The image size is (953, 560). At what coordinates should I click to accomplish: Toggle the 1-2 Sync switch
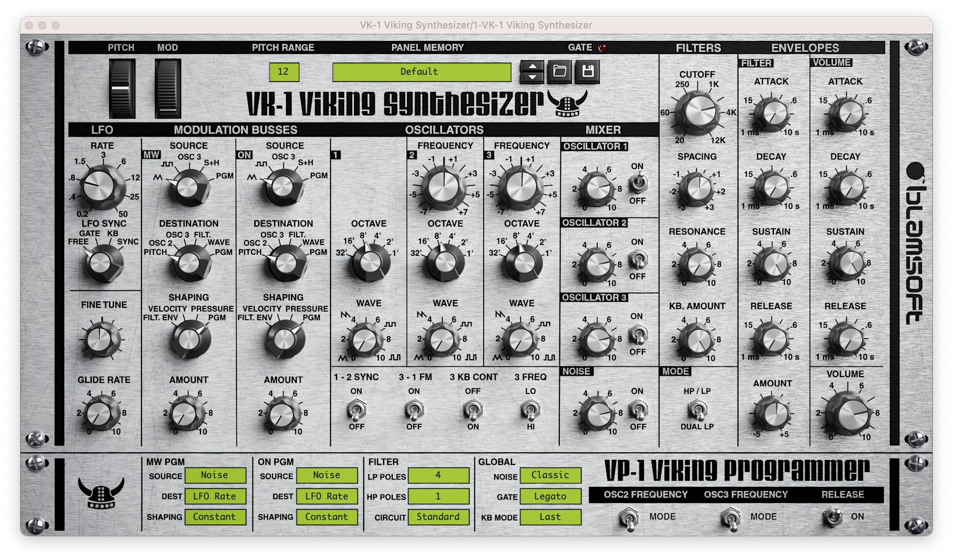click(x=356, y=409)
